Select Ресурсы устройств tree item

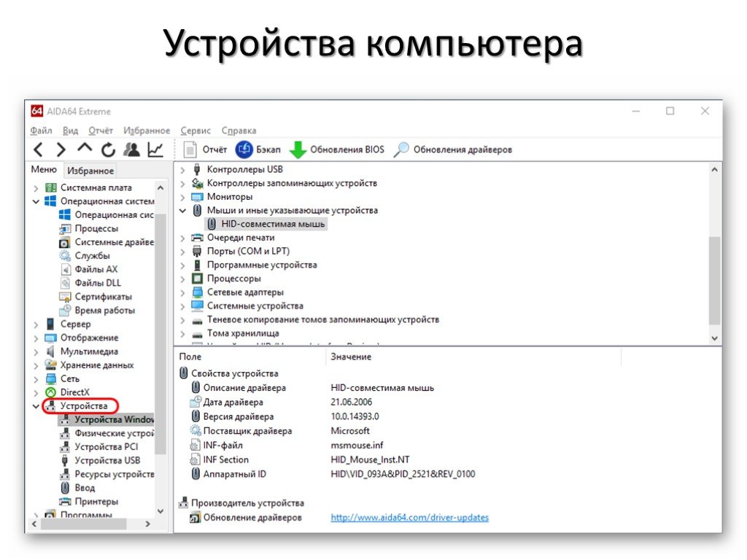point(107,474)
